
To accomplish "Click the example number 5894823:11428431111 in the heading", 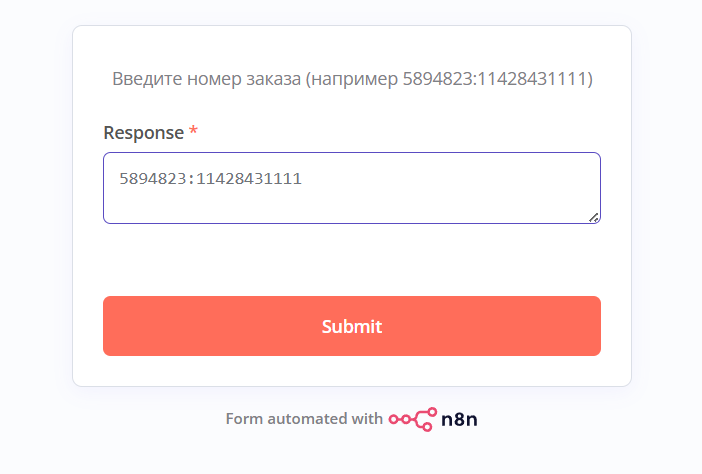I will pyautogui.click(x=495, y=79).
